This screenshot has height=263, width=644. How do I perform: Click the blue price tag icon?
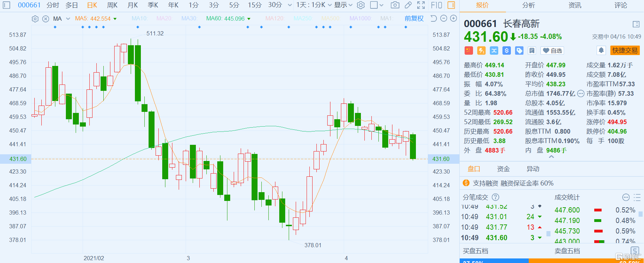519,50
